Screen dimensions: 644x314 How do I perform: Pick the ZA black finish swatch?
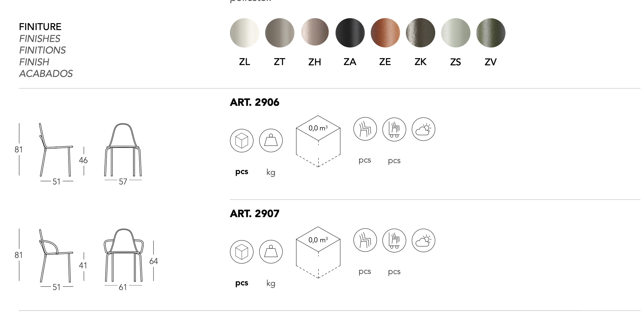[x=350, y=33]
